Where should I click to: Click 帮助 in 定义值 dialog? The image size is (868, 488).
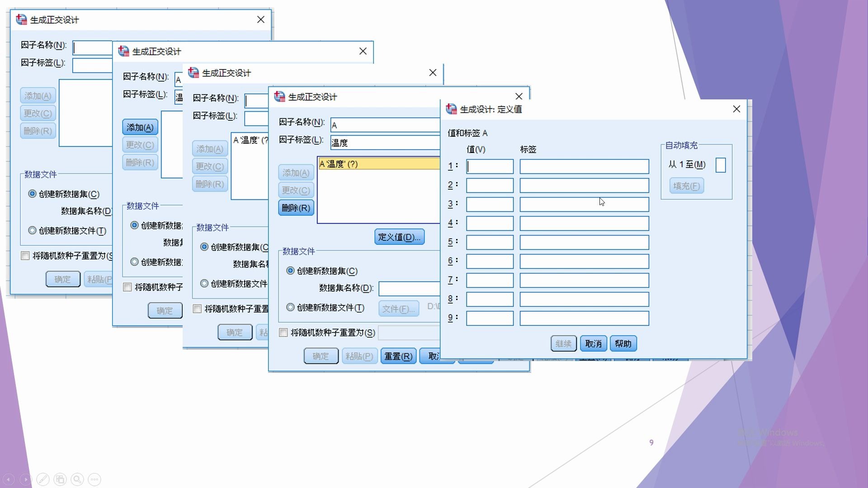[x=623, y=344]
